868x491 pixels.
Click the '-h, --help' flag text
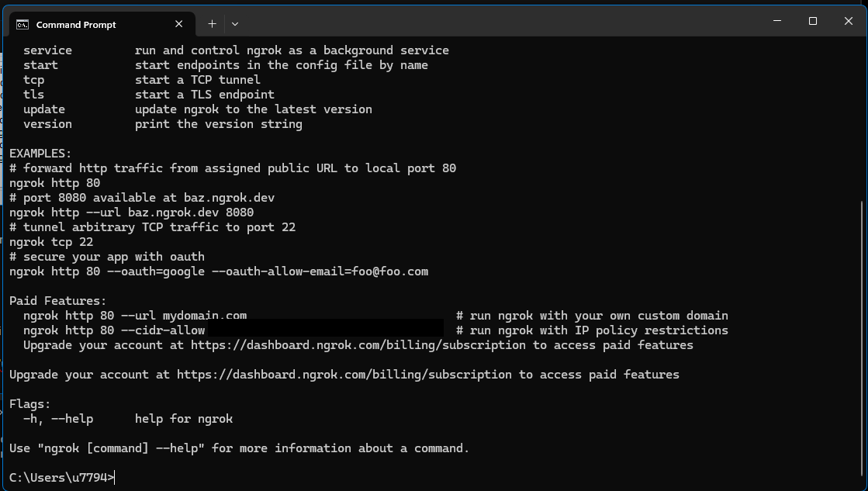coord(58,419)
